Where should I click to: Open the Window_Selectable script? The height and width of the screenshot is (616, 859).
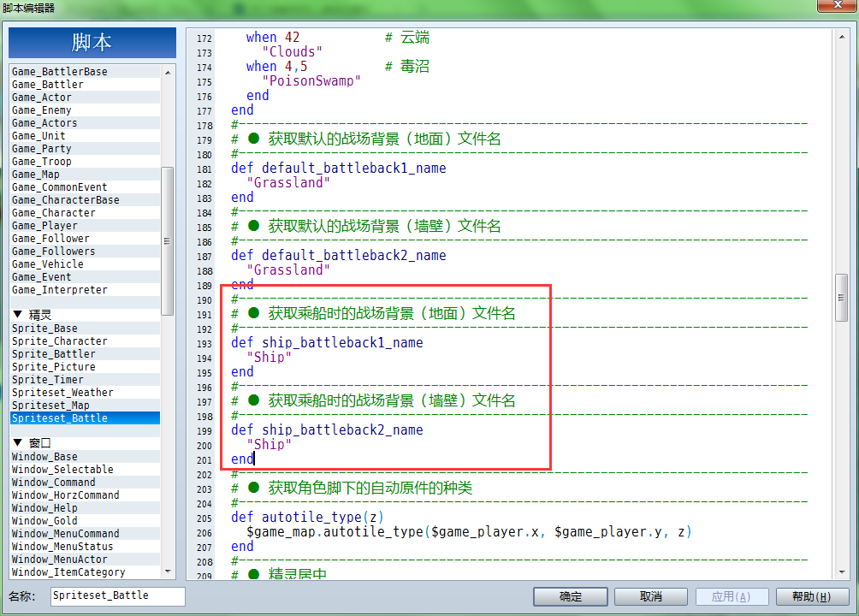pyautogui.click(x=86, y=469)
